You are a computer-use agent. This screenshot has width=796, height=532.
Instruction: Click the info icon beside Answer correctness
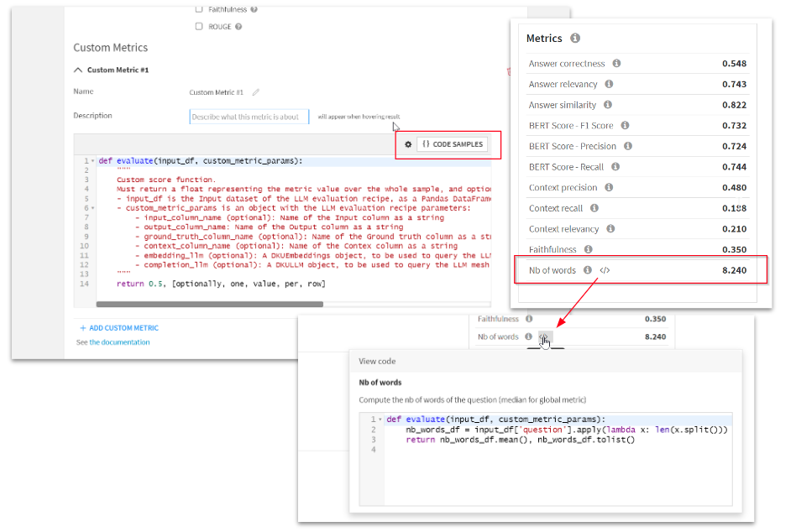pos(616,64)
